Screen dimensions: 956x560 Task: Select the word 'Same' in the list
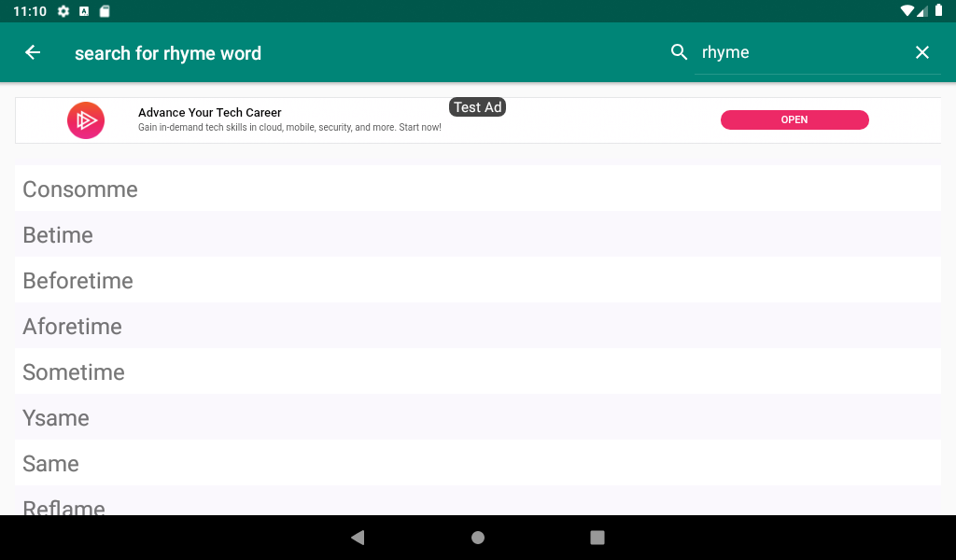pyautogui.click(x=478, y=463)
